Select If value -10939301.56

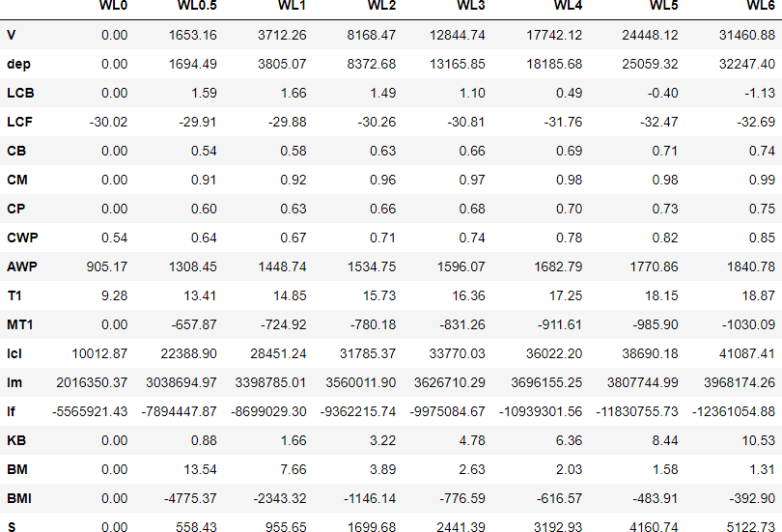click(541, 411)
